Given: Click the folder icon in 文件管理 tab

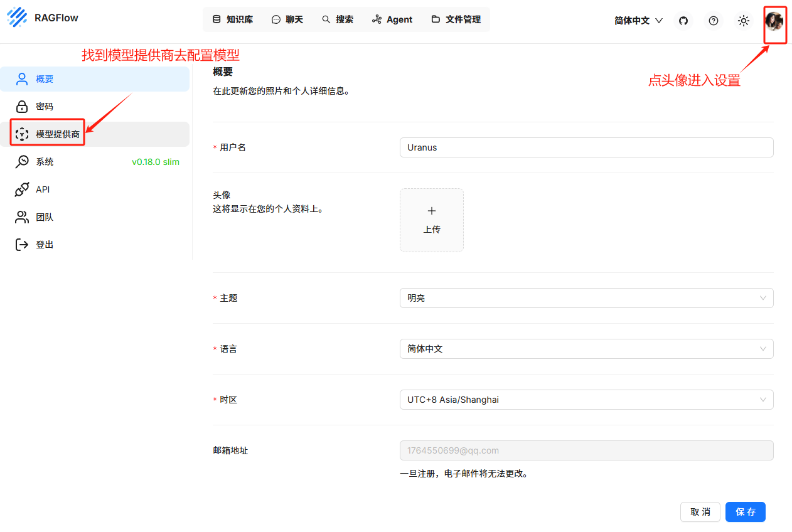Looking at the screenshot, I should [x=436, y=19].
